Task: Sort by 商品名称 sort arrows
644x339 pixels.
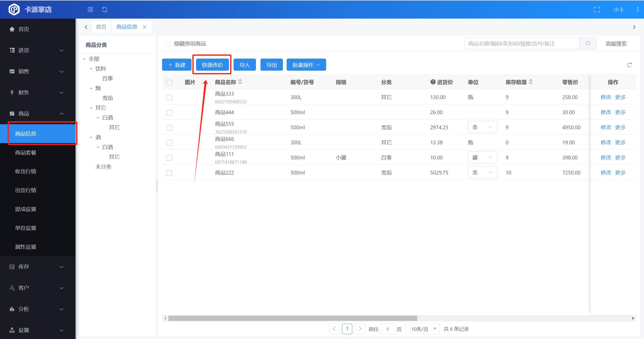Action: click(x=240, y=82)
